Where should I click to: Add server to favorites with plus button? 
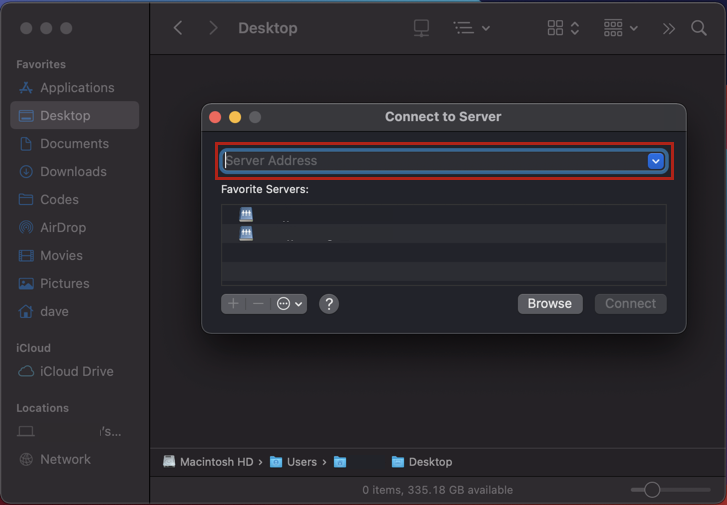point(233,304)
